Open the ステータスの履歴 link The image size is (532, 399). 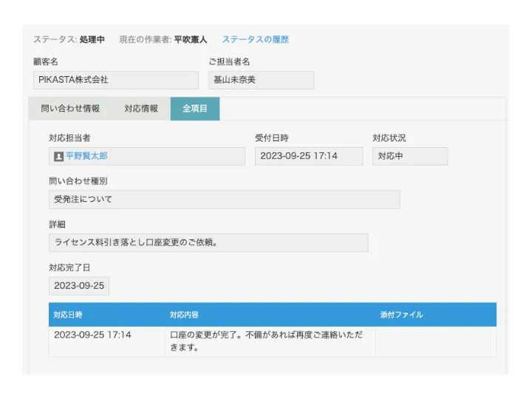coord(255,39)
